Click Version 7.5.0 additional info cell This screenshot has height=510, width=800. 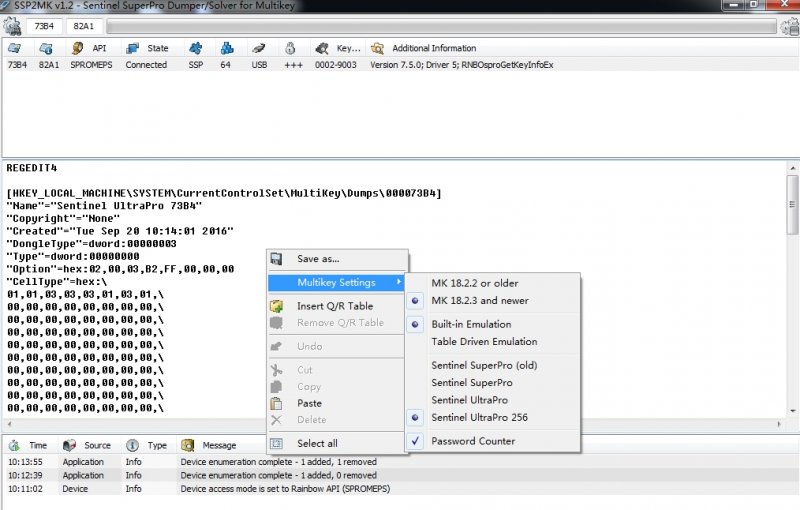click(461, 65)
